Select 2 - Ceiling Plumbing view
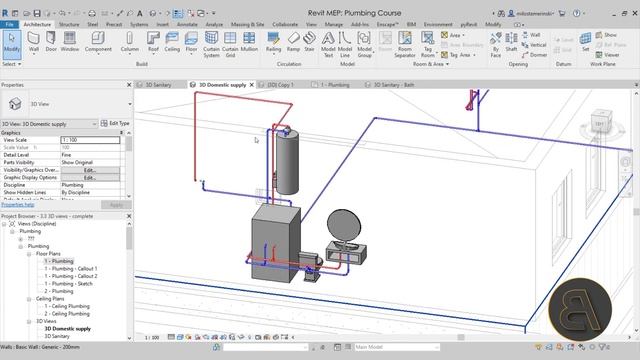 tap(67, 313)
